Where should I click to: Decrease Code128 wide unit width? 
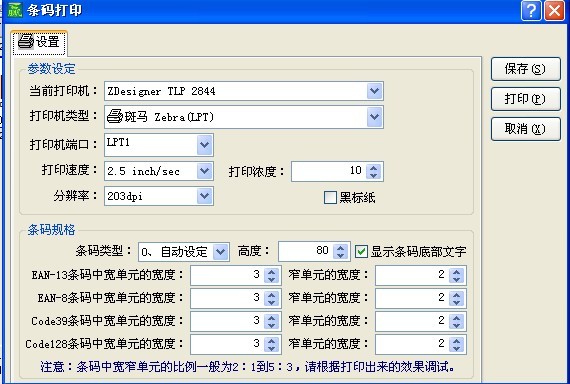(272, 348)
